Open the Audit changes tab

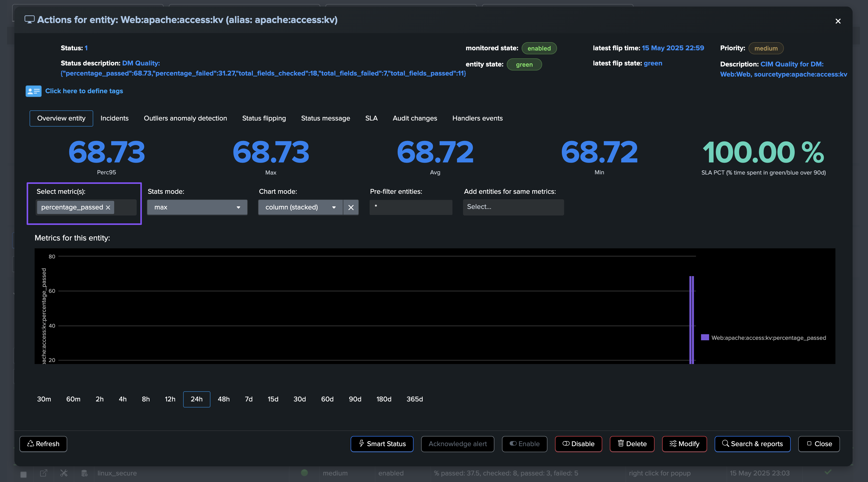pos(415,118)
